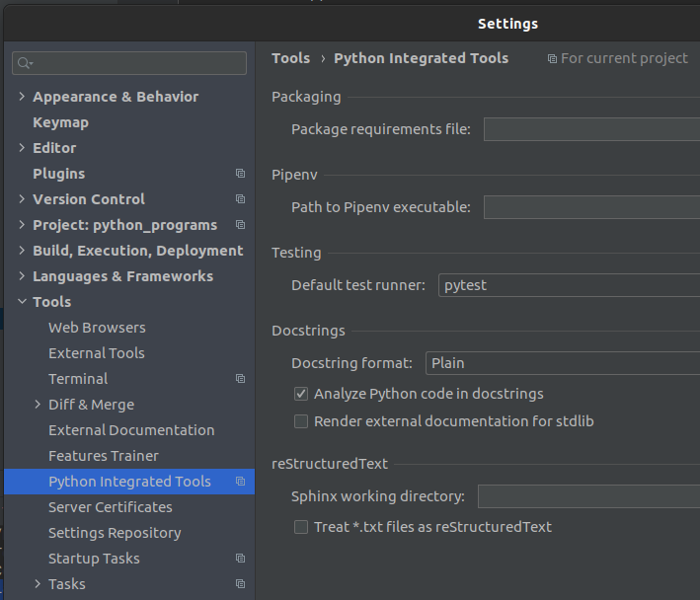The width and height of the screenshot is (700, 600).
Task: Click the project icon next to Terminal
Action: click(x=240, y=379)
